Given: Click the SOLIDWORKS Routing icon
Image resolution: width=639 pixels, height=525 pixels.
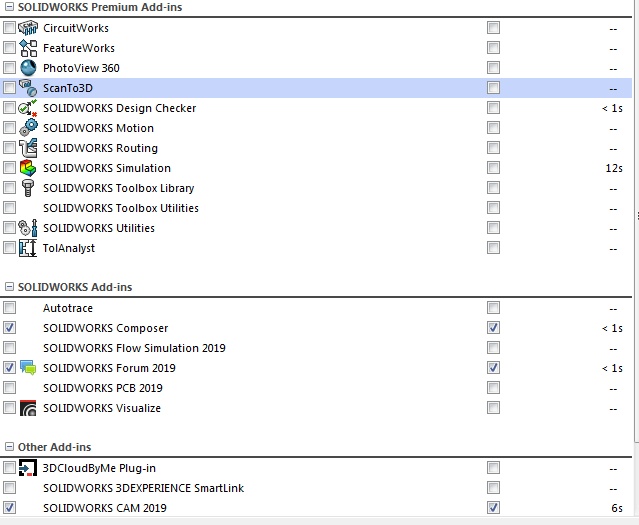Looking at the screenshot, I should (28, 148).
